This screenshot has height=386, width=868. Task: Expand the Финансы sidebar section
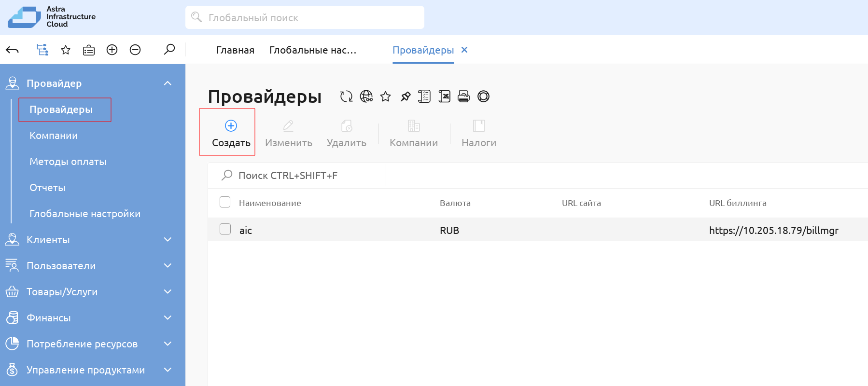pyautogui.click(x=168, y=318)
